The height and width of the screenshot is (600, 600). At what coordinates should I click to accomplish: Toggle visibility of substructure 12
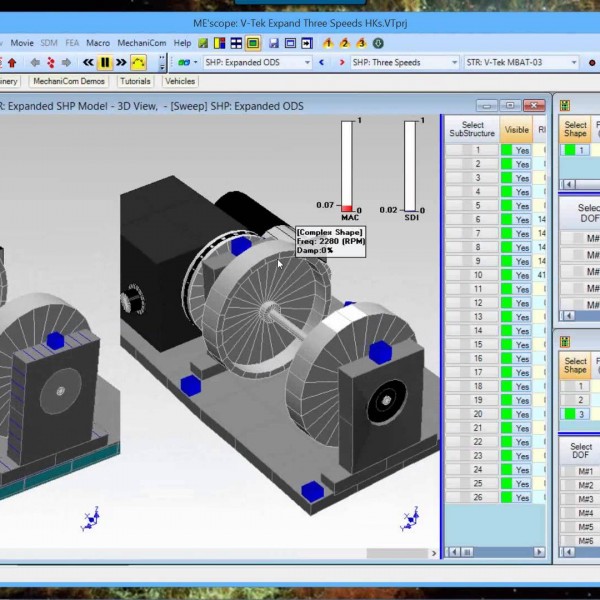pyautogui.click(x=517, y=303)
